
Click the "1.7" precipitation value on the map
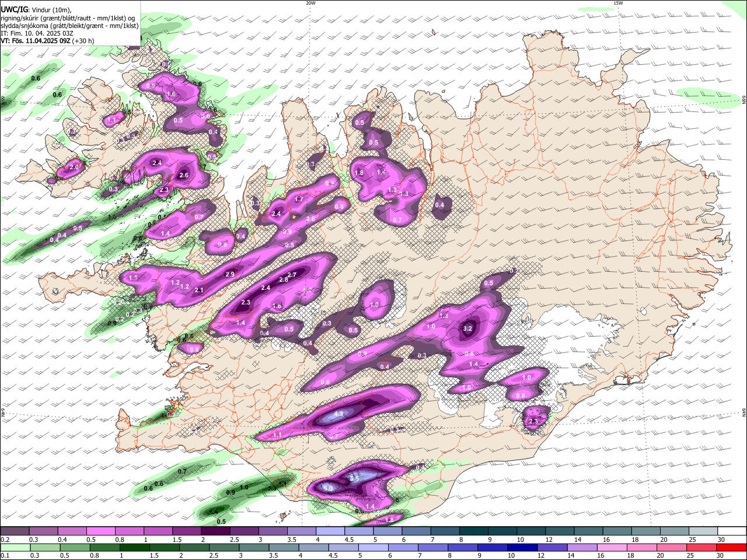299,199
